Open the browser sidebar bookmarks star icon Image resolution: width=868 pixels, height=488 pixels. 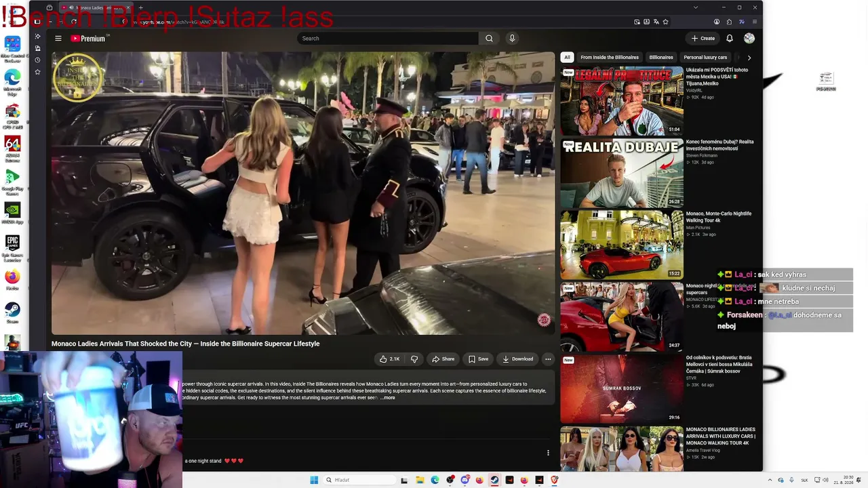(37, 72)
